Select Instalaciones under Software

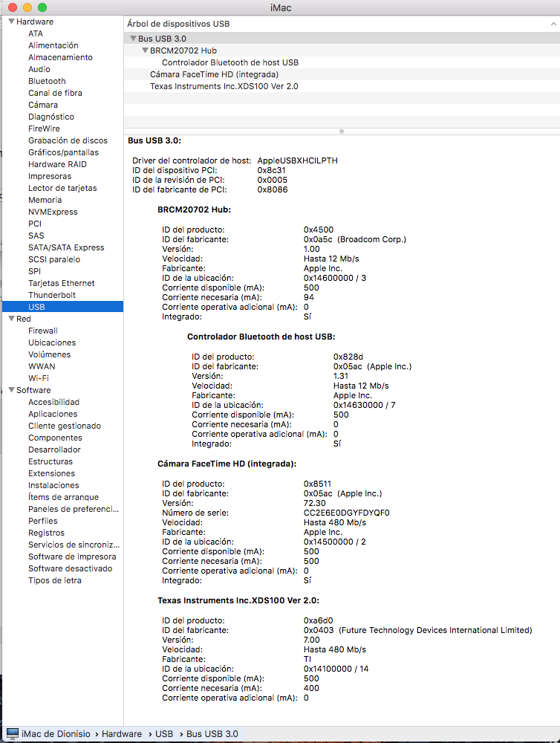point(53,485)
